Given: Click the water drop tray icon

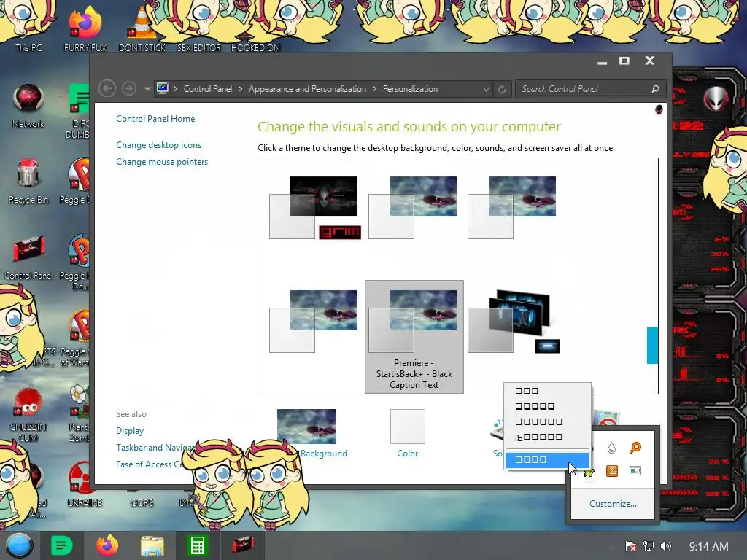Looking at the screenshot, I should (x=612, y=448).
